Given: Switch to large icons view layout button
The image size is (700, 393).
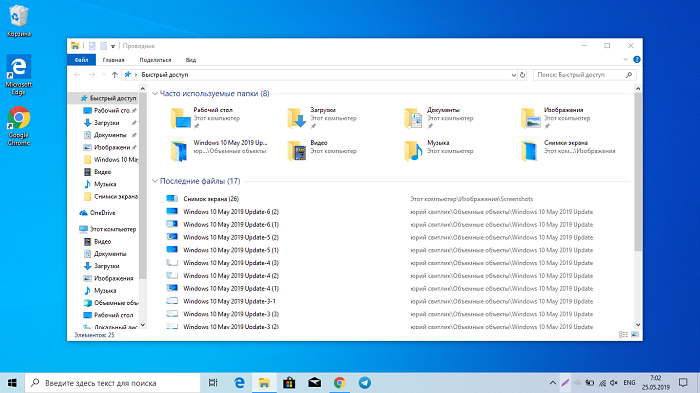Looking at the screenshot, I should [635, 334].
